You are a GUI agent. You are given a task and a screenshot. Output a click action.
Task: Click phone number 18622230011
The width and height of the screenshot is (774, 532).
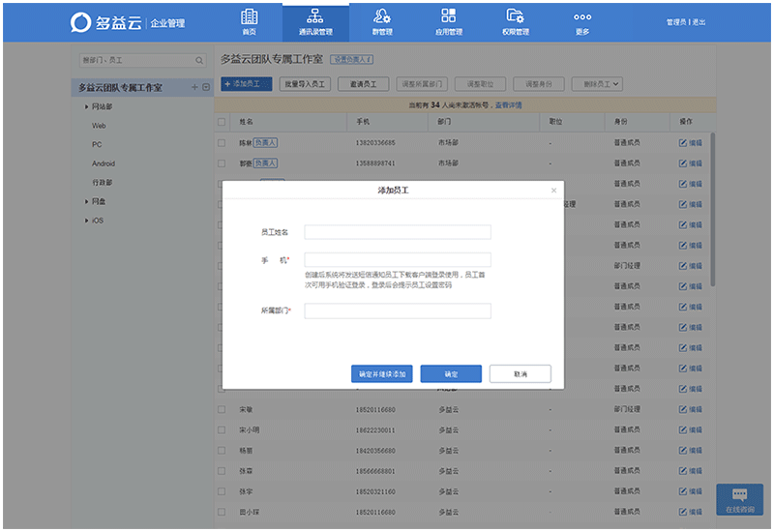[375, 430]
